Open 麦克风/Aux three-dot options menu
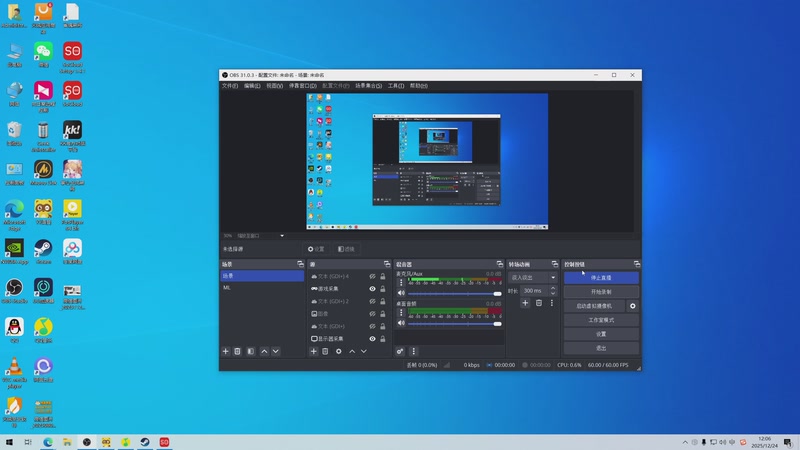 point(401,282)
